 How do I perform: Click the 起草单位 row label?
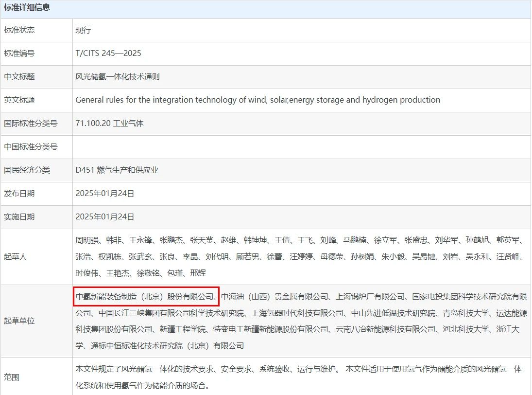19,321
